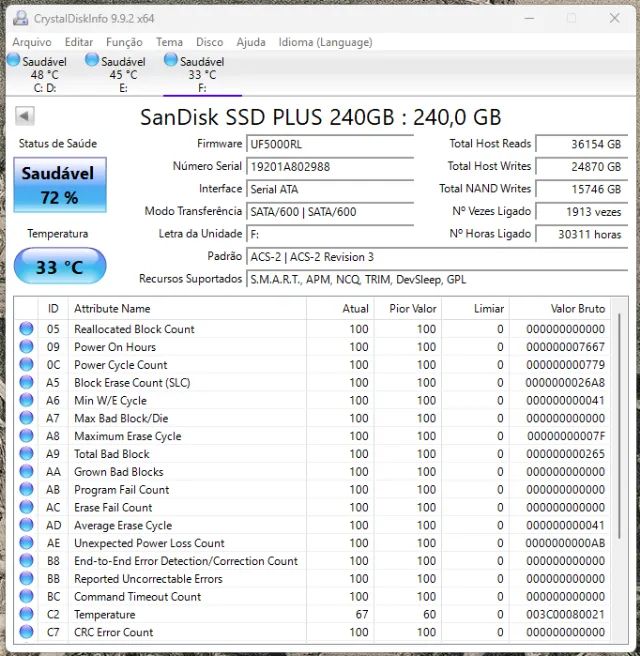
Task: Click raw value 000000007667 for Power On Hours
Action: pos(566,347)
